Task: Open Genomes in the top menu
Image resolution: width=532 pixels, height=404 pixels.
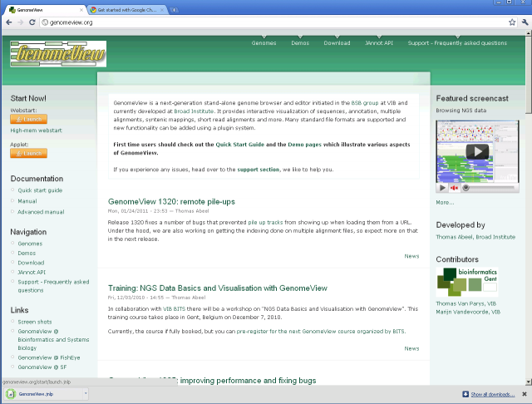Action: [x=264, y=43]
